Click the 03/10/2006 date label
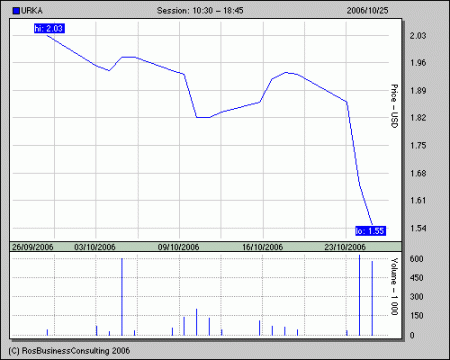 coord(95,247)
